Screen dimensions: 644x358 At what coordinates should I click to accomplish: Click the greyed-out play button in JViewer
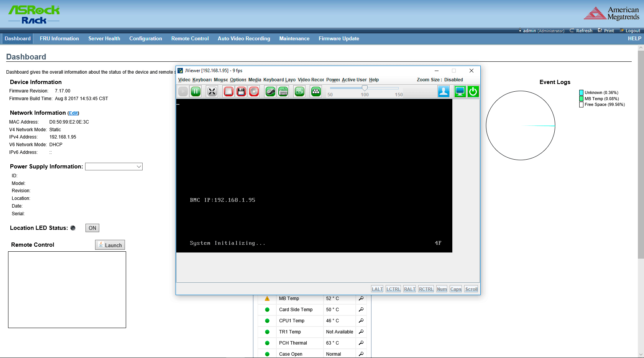click(183, 91)
